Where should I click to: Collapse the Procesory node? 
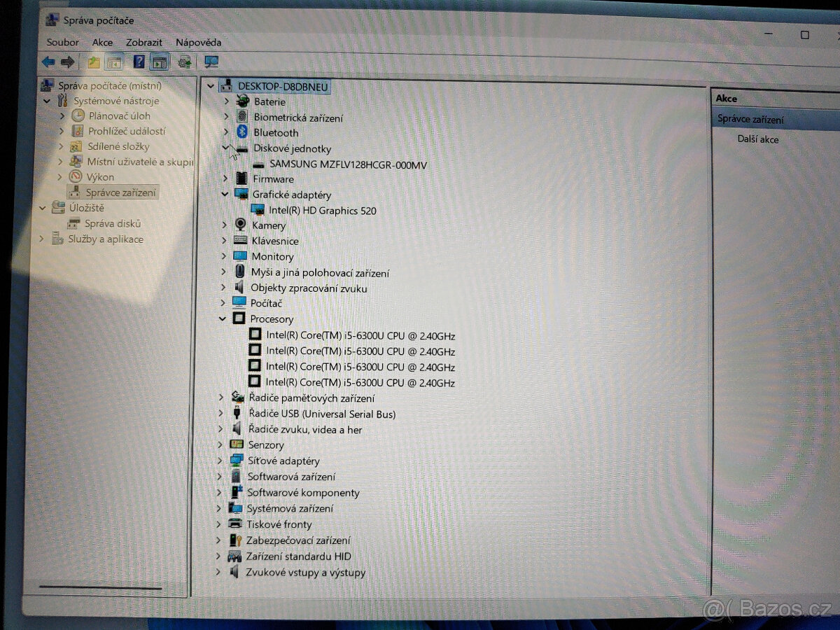223,318
